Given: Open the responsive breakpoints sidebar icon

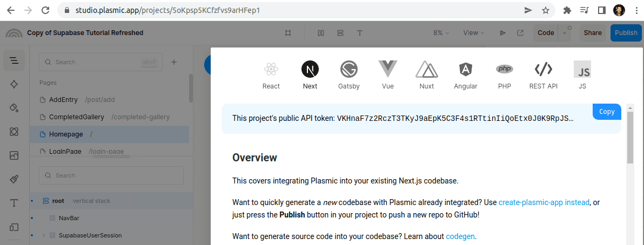Looking at the screenshot, I should 14,227.
